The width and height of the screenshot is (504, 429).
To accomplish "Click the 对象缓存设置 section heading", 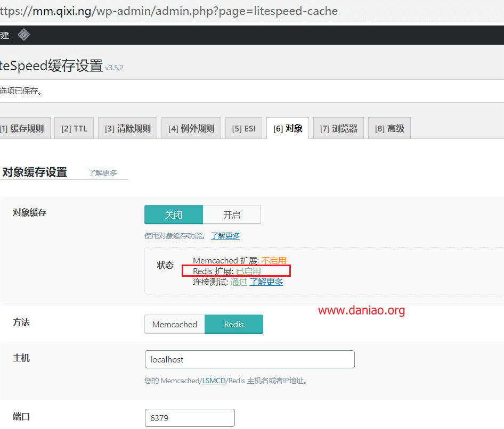I will coord(35,172).
